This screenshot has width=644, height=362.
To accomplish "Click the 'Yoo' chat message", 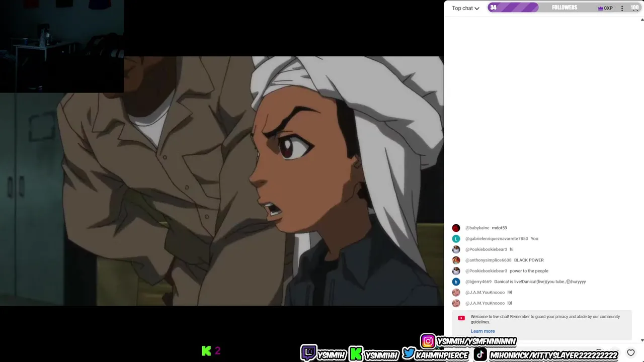I will click(x=534, y=239).
